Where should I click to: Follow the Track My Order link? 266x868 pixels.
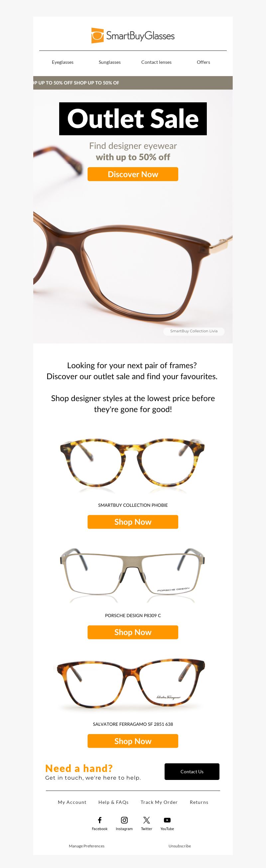(x=159, y=802)
